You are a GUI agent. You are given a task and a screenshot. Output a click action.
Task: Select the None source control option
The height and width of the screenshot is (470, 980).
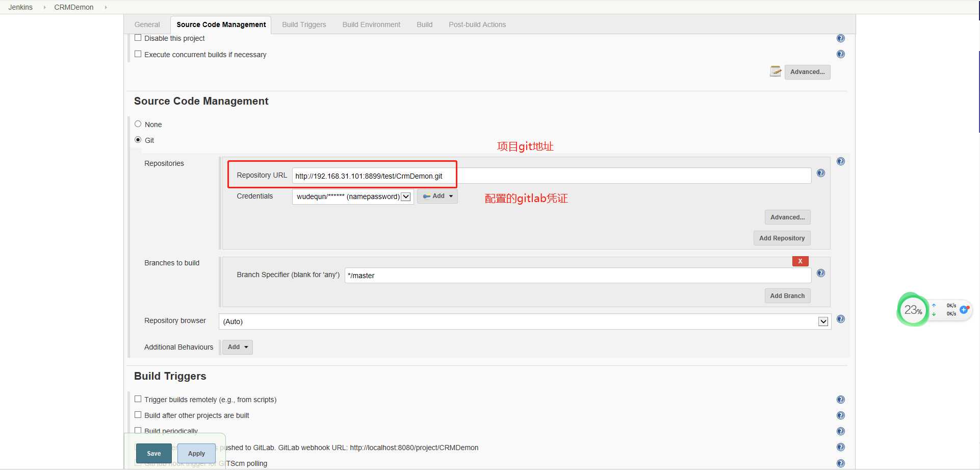pyautogui.click(x=138, y=124)
